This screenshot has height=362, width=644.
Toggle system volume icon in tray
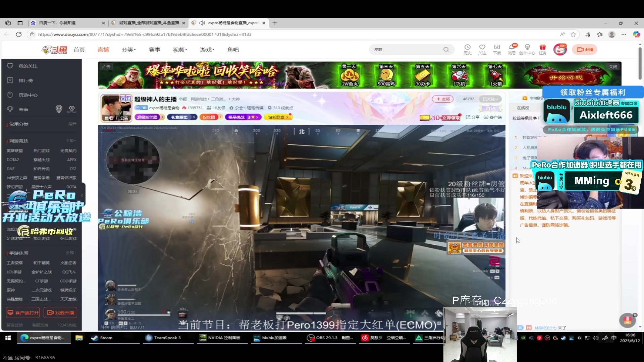pyautogui.click(x=596, y=338)
